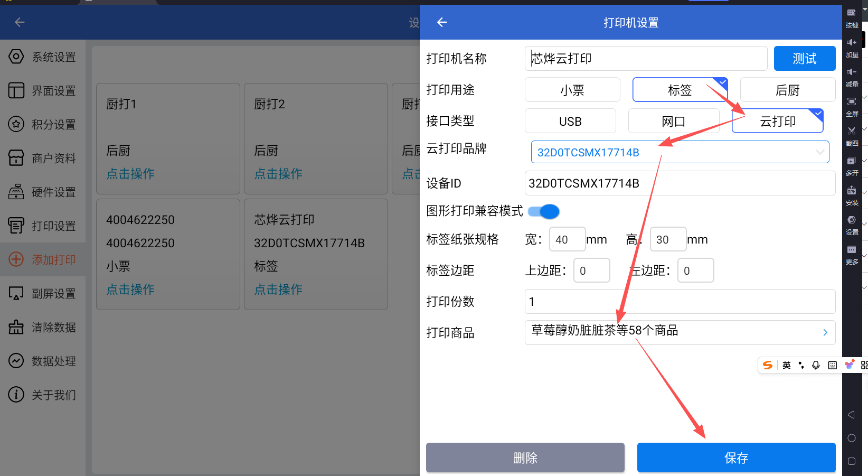Click the hardware settings icon in sidebar
Image resolution: width=868 pixels, height=476 pixels.
(x=16, y=192)
